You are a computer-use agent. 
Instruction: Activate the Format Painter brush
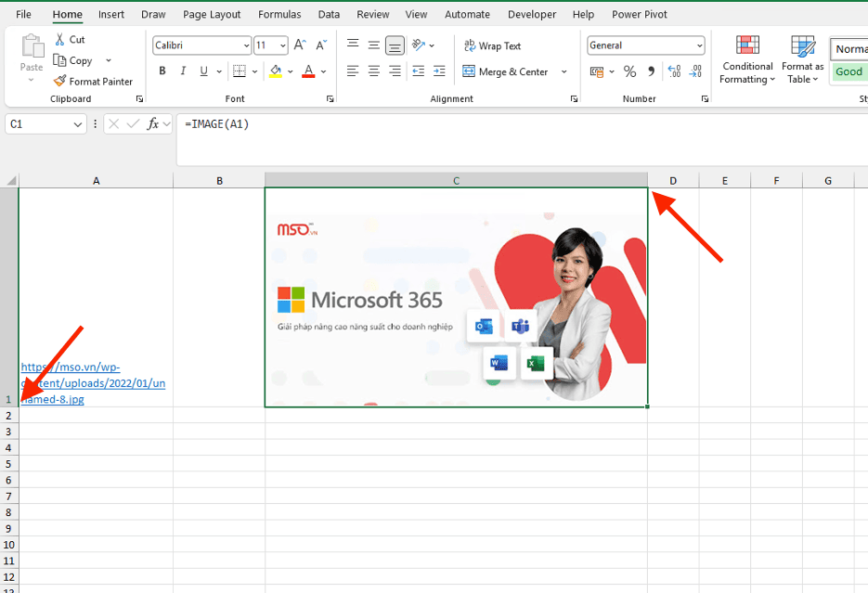(x=59, y=81)
